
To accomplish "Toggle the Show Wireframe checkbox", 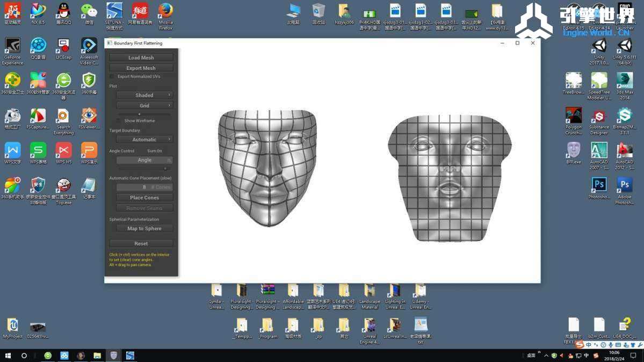I will 119,121.
